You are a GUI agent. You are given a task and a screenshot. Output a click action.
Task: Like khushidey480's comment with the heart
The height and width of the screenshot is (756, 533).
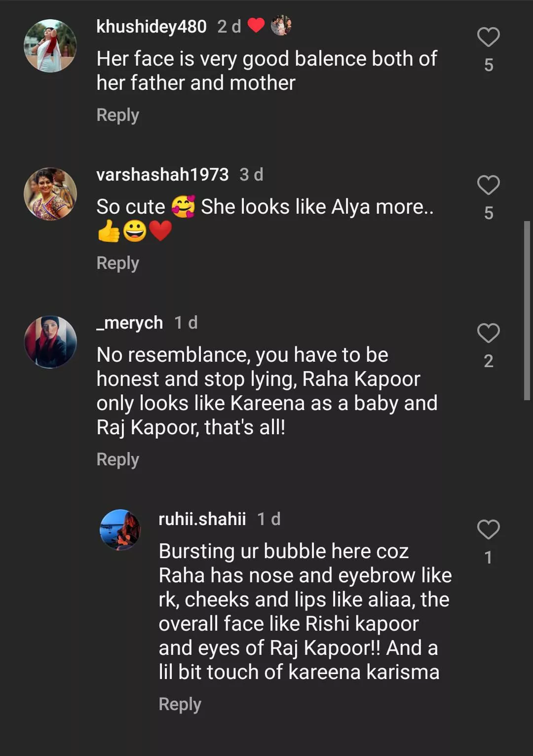pyautogui.click(x=488, y=38)
